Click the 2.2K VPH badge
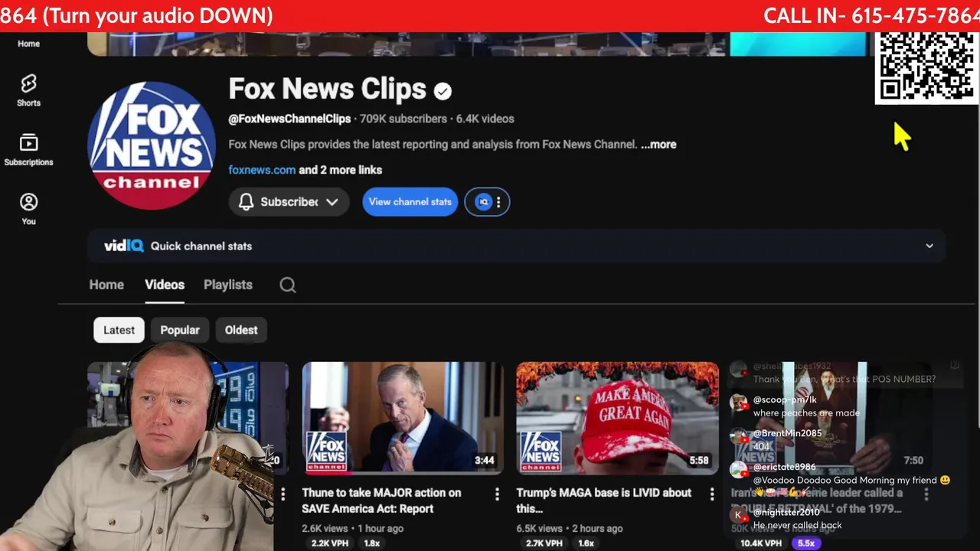This screenshot has height=551, width=980. [x=332, y=543]
